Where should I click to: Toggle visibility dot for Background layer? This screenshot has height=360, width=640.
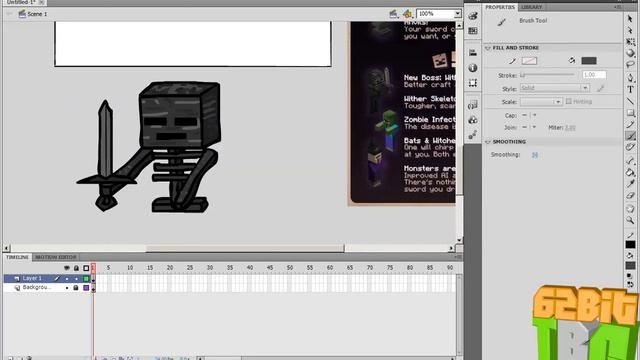(x=67, y=288)
